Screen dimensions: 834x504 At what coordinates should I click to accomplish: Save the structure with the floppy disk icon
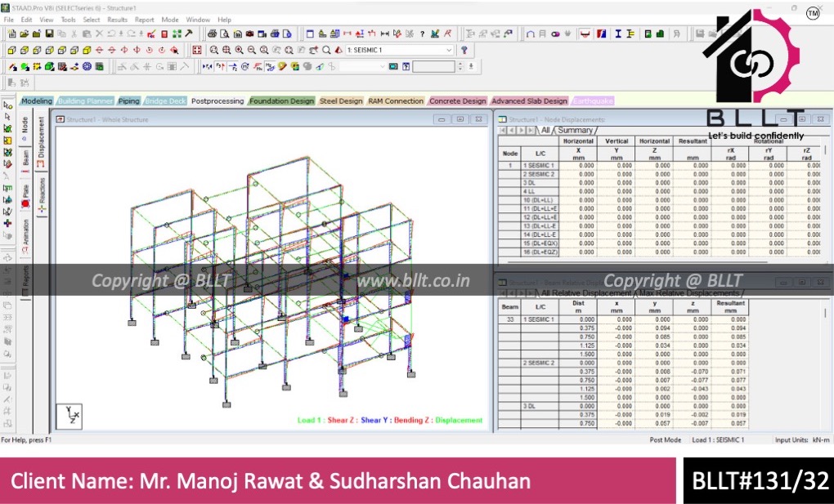coord(49,34)
